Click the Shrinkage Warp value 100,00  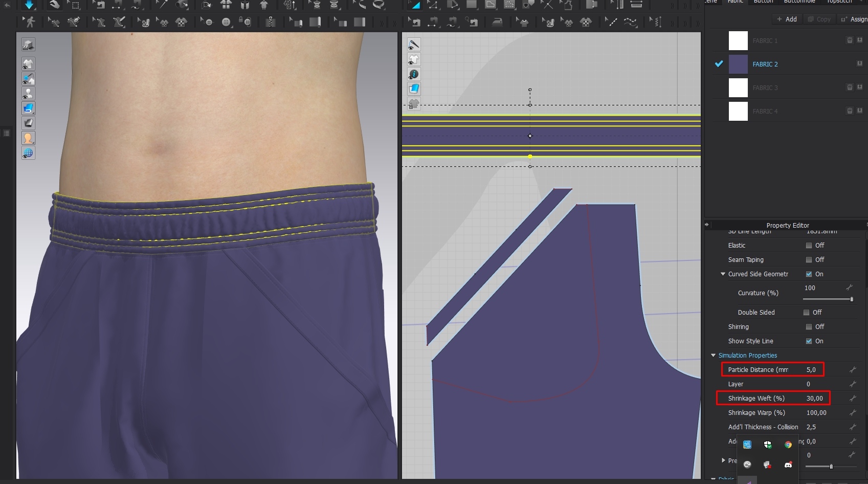click(x=816, y=412)
